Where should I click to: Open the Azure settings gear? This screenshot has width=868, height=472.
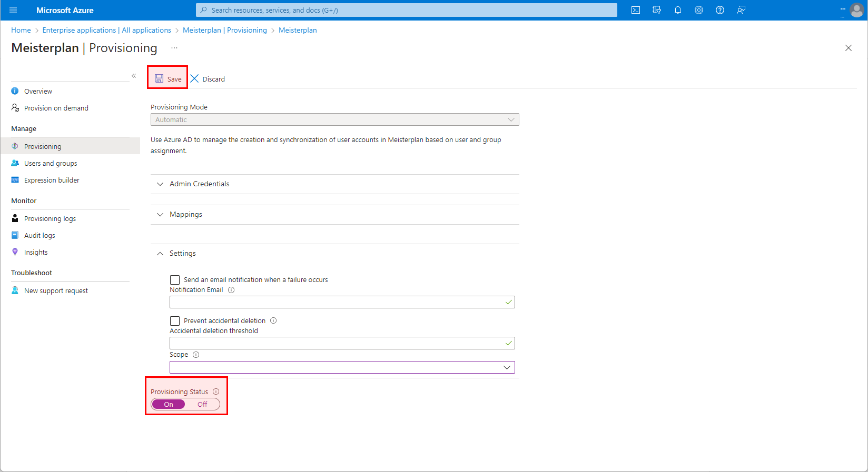(699, 10)
